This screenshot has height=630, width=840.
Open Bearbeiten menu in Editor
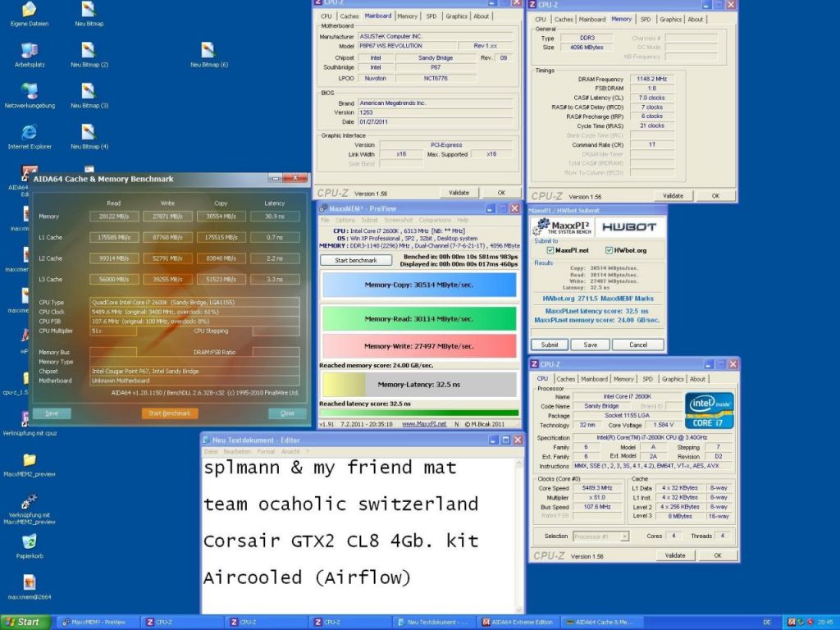click(x=237, y=452)
